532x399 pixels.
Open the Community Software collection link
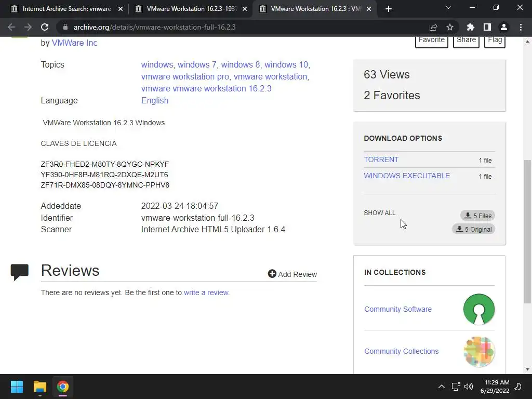pos(397,309)
